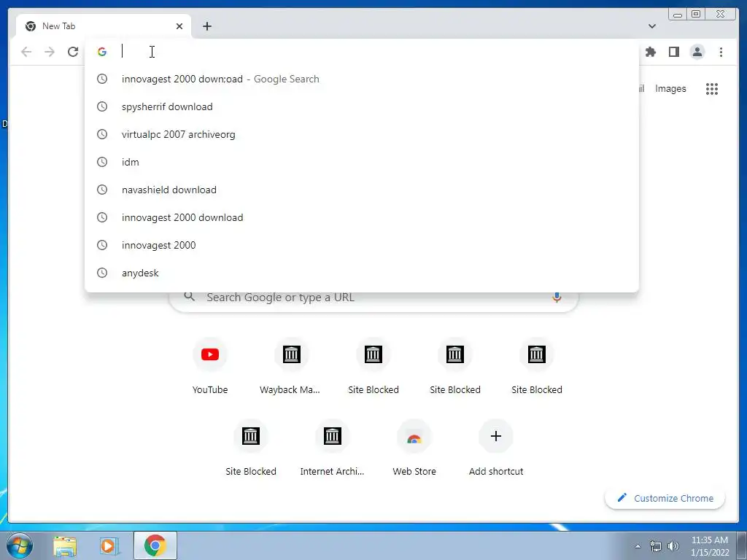Expand the tab search dropdown arrow
The height and width of the screenshot is (560, 747).
(x=651, y=26)
